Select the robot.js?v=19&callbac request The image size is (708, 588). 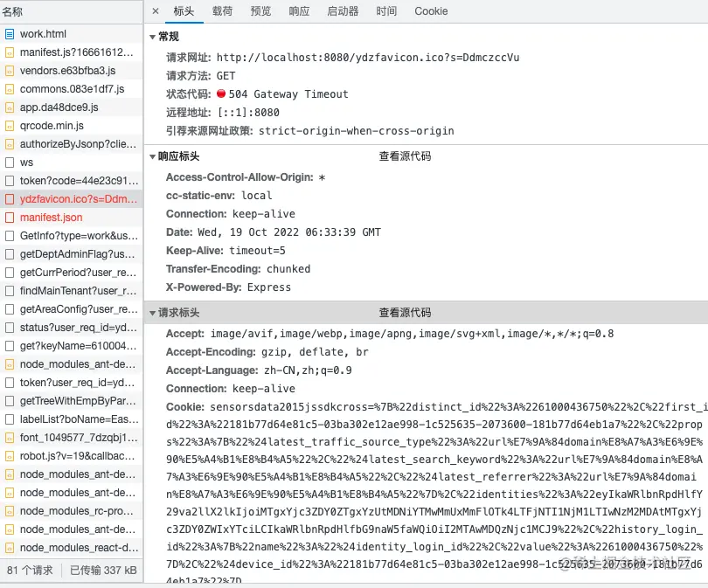(72, 456)
